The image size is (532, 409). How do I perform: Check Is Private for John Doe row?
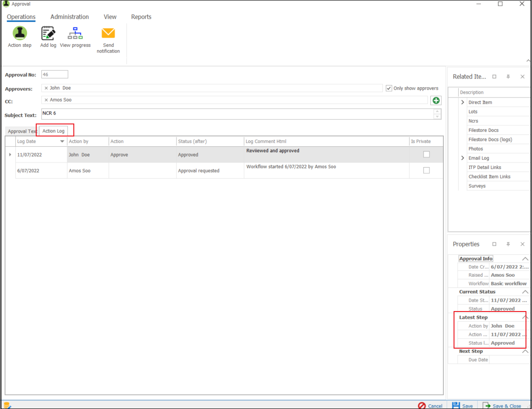pyautogui.click(x=426, y=155)
